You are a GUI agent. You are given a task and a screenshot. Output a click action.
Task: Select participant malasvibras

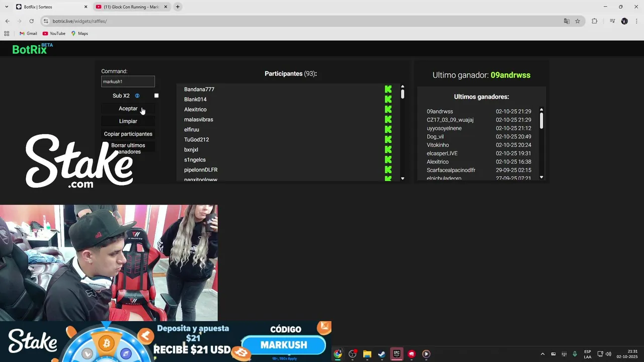pyautogui.click(x=198, y=120)
